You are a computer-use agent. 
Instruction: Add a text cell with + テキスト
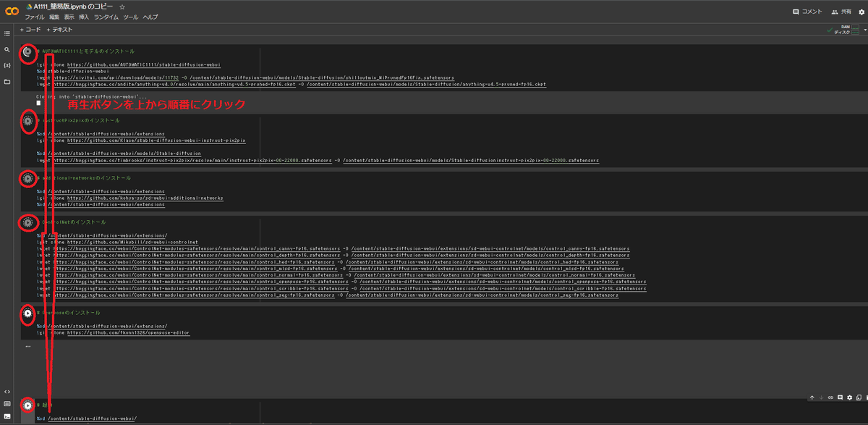59,30
